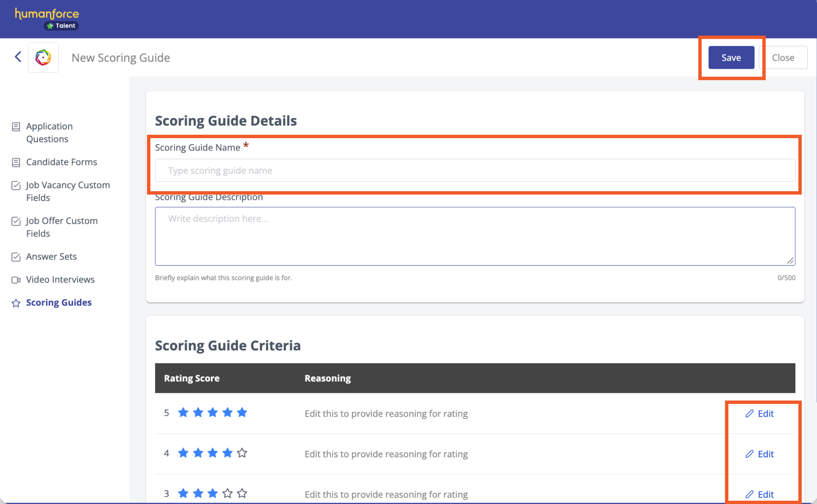Click the reasoning text in rating 5 row
This screenshot has height=504, width=817.
(x=386, y=413)
